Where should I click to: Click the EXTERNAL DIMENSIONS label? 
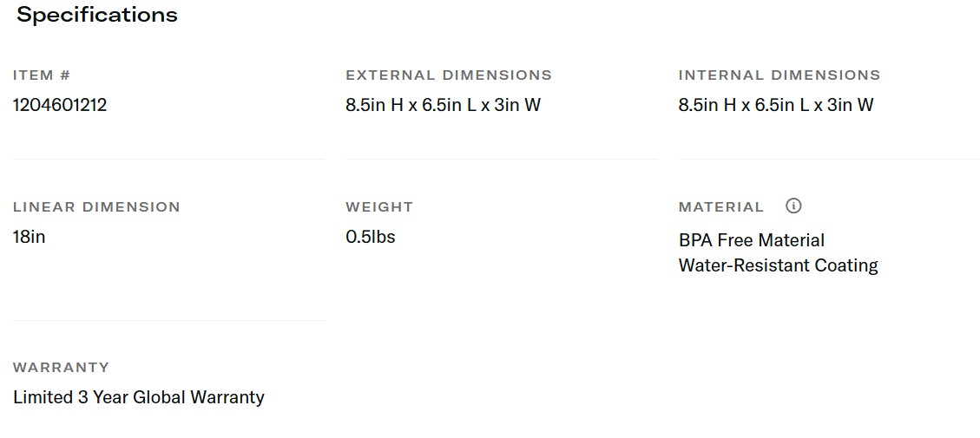coord(449,75)
